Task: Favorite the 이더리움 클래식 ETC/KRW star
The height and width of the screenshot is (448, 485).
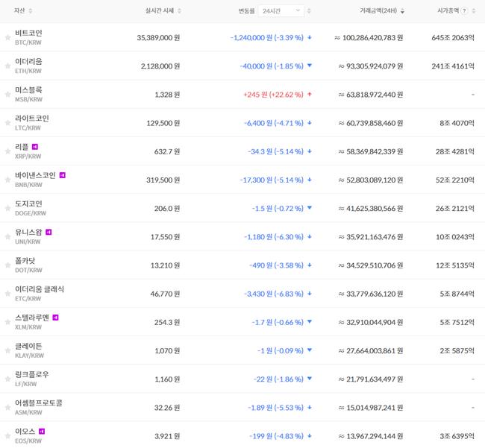Action: point(7,294)
